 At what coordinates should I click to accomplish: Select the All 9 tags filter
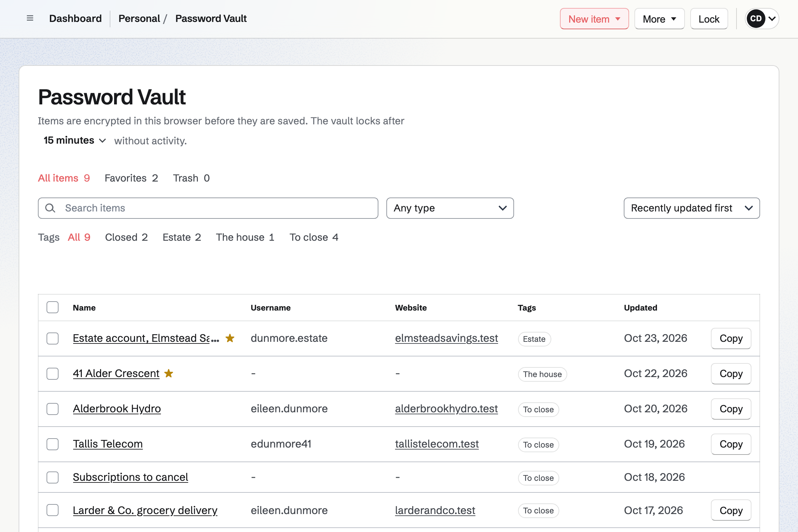79,237
